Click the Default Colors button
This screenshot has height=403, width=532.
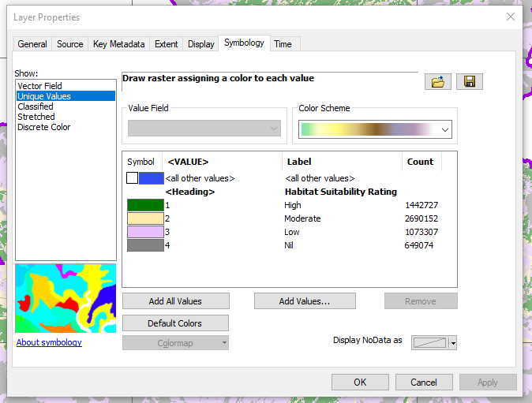(x=175, y=323)
